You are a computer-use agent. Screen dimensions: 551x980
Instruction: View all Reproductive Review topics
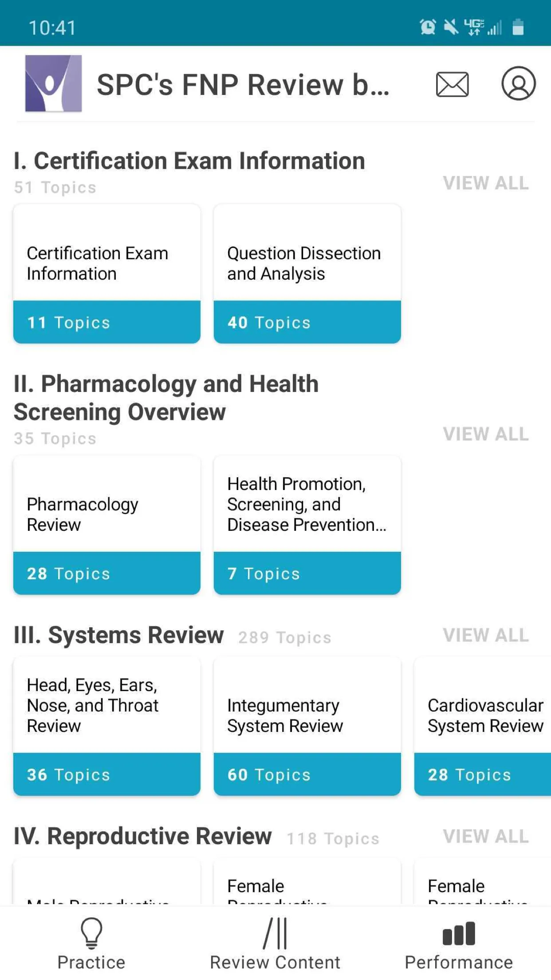click(486, 836)
